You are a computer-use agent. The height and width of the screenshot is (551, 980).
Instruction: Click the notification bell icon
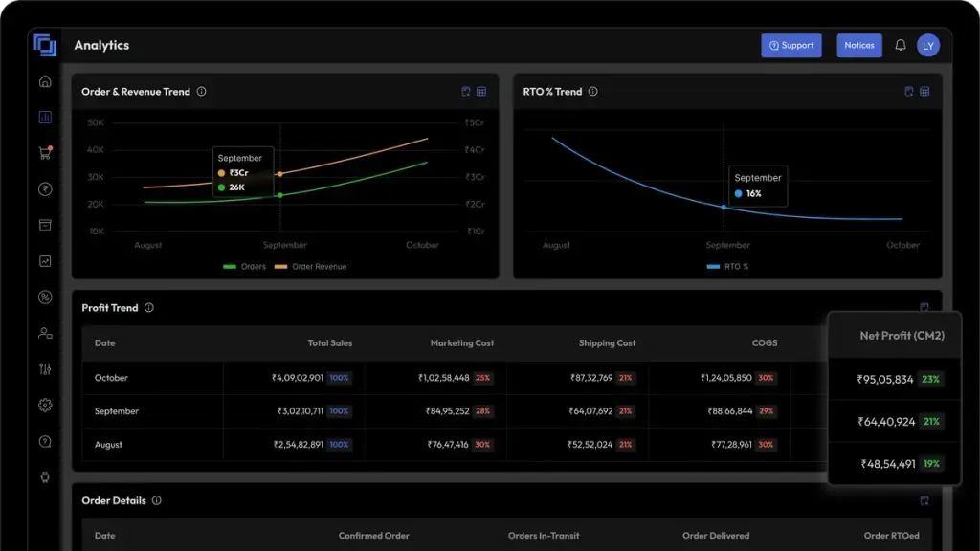click(900, 45)
